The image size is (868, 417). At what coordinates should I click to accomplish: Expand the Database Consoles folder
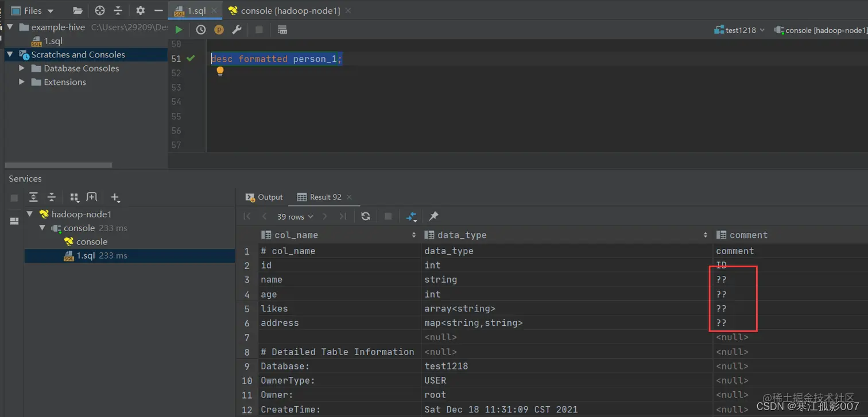click(22, 68)
